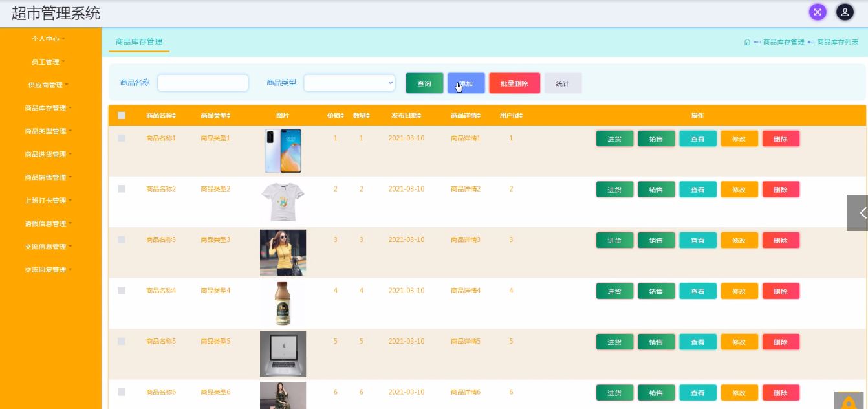Viewport: 868px width, 409px height.
Task: Click the green 查询 search button
Action: tap(424, 83)
